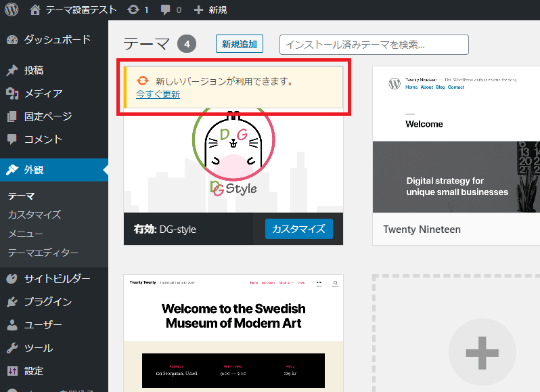This screenshot has width=540, height=392.
Task: Open ダッシュボード from the sidebar
Action: tap(57, 39)
